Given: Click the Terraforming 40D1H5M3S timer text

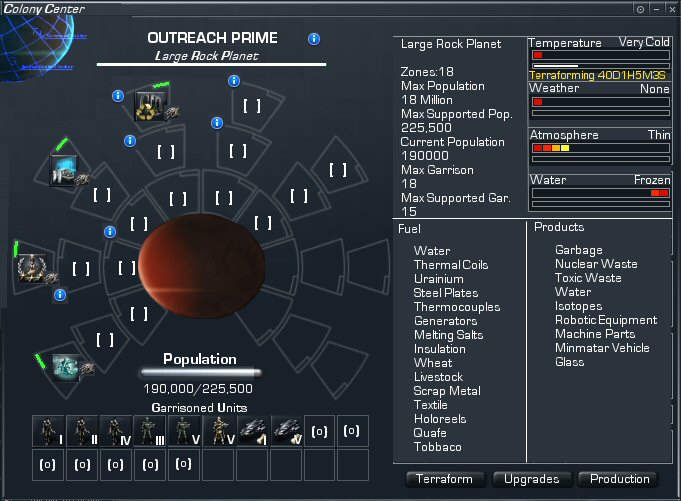Looking at the screenshot, I should (x=597, y=75).
